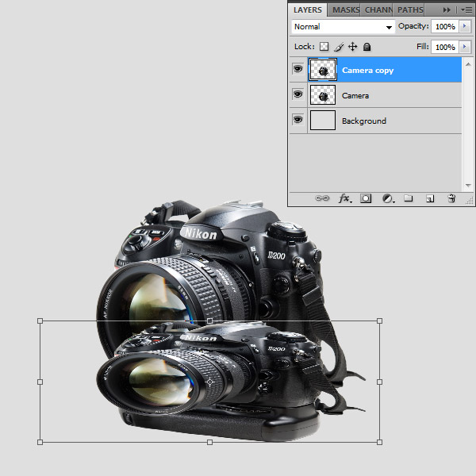Click the top-center transform handle
This screenshot has height=476, width=476.
coord(209,321)
